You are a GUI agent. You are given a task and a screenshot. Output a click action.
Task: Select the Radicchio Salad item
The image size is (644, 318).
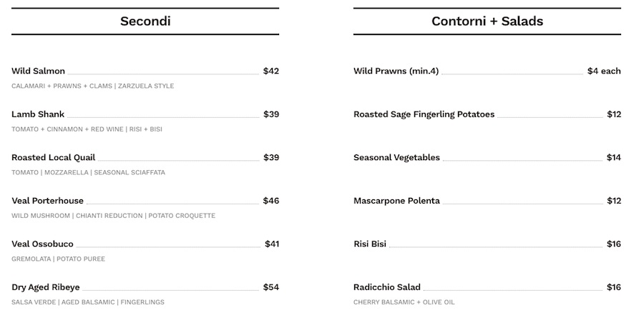(387, 287)
